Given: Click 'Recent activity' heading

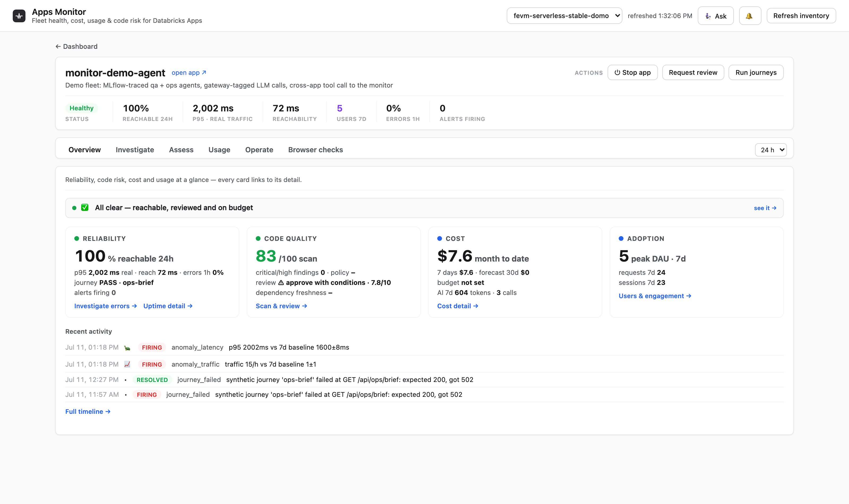Looking at the screenshot, I should pos(89,332).
